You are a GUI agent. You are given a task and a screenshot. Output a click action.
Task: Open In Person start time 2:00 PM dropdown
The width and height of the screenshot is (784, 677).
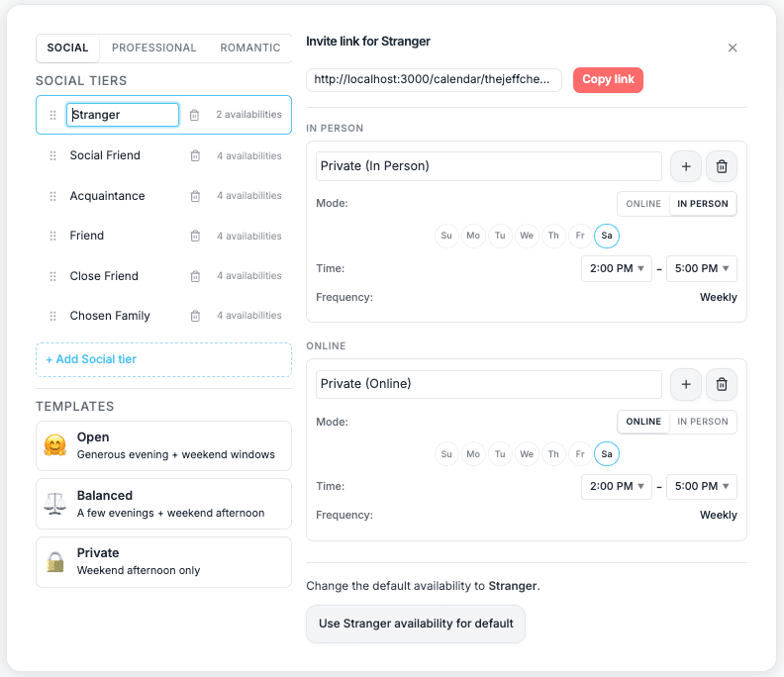click(x=617, y=268)
